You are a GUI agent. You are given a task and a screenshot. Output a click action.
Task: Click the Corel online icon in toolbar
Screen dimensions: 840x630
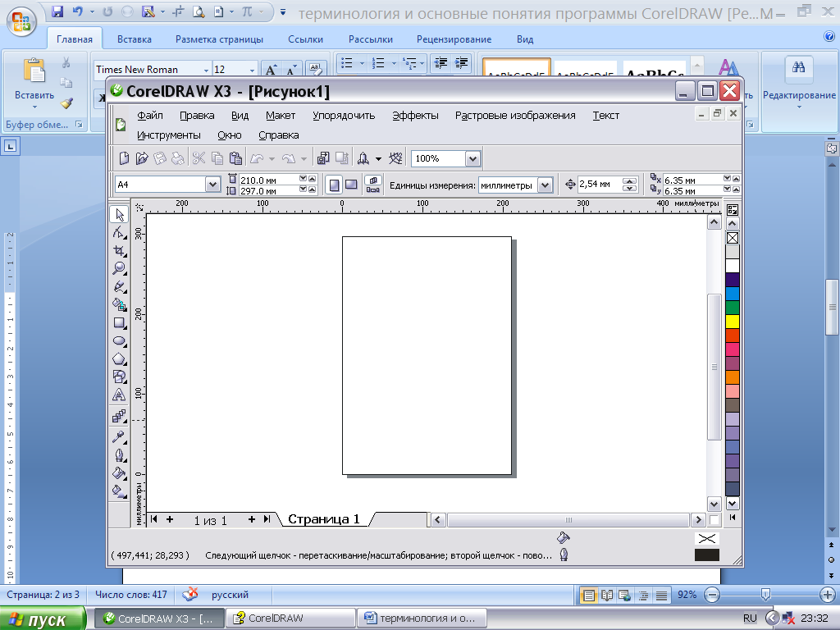tap(395, 158)
